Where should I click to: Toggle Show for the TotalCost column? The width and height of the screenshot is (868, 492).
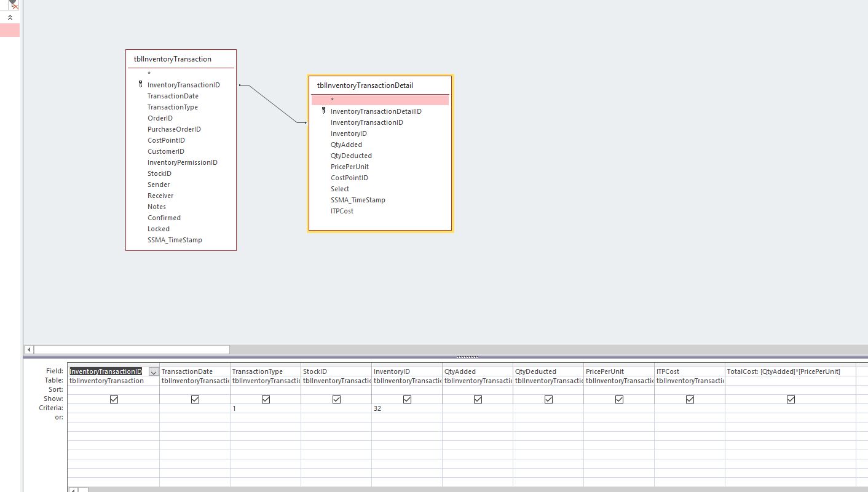click(x=791, y=399)
